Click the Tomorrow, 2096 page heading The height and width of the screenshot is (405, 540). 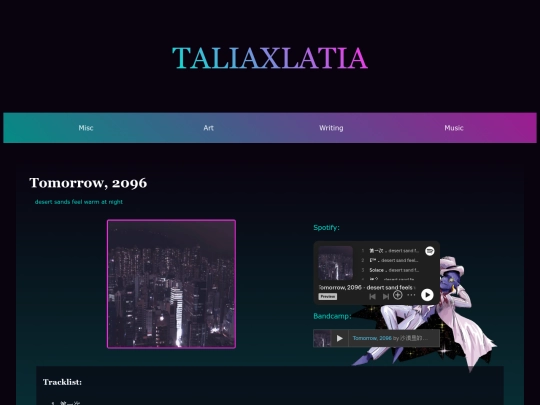[x=88, y=183]
